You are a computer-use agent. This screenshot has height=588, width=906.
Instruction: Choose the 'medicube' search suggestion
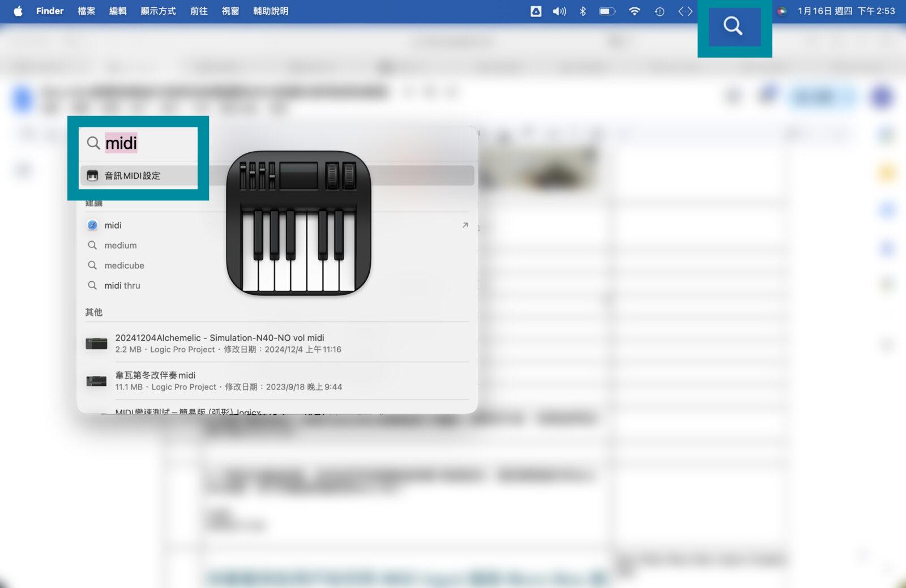(124, 265)
